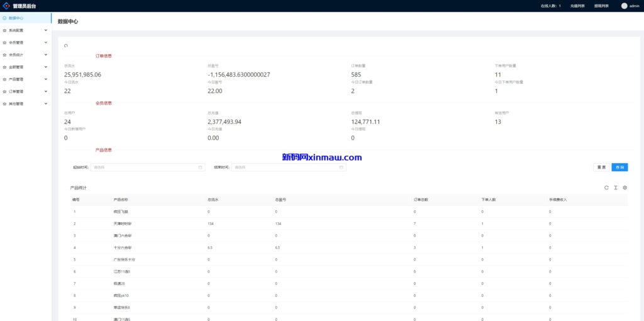The width and height of the screenshot is (644, 321).
Task: Open the table column settings gear
Action: tap(625, 188)
